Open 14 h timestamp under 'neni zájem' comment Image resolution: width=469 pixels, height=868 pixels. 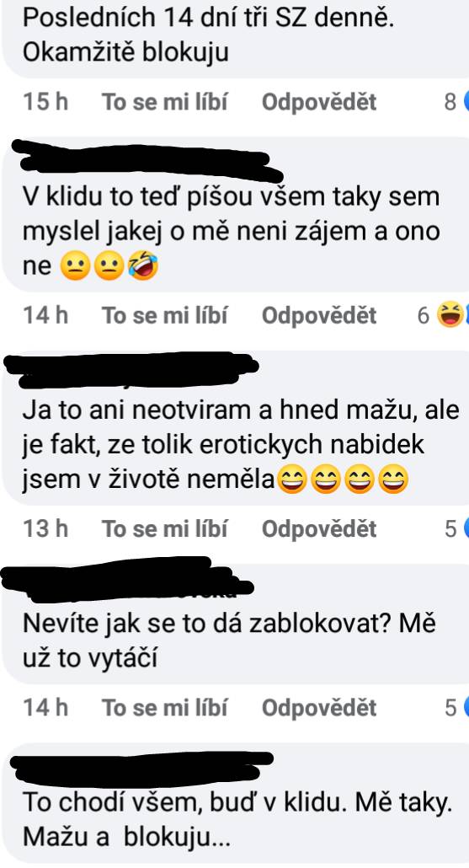coord(45,315)
